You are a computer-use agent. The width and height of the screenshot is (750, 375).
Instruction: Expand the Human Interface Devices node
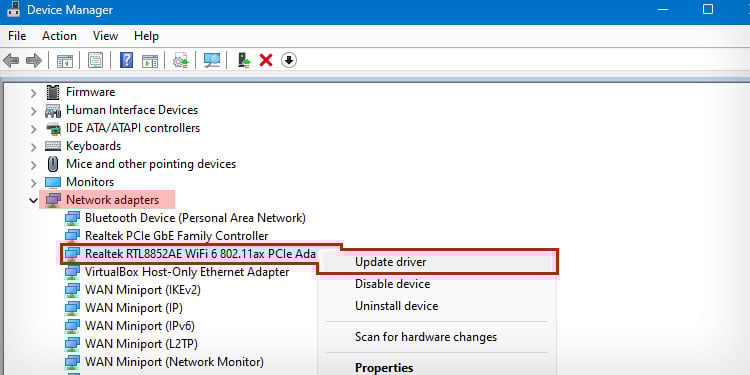coord(33,111)
